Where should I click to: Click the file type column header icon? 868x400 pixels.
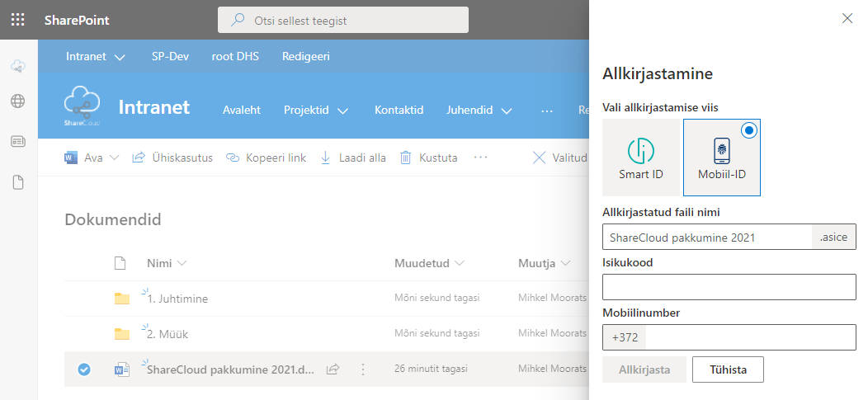(120, 263)
